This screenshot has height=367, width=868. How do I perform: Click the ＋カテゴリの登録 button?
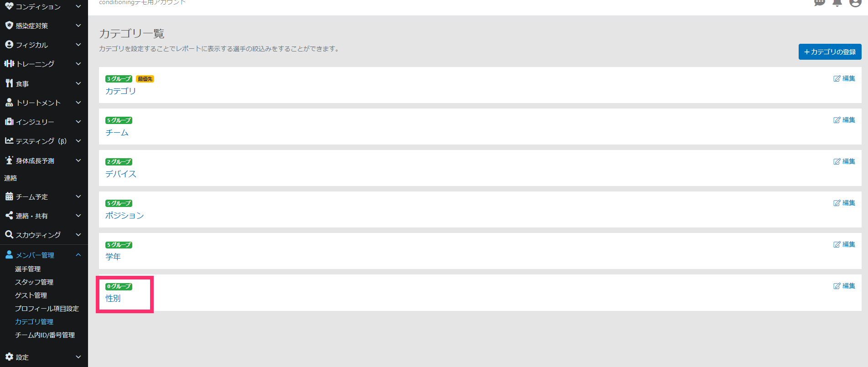tap(830, 52)
